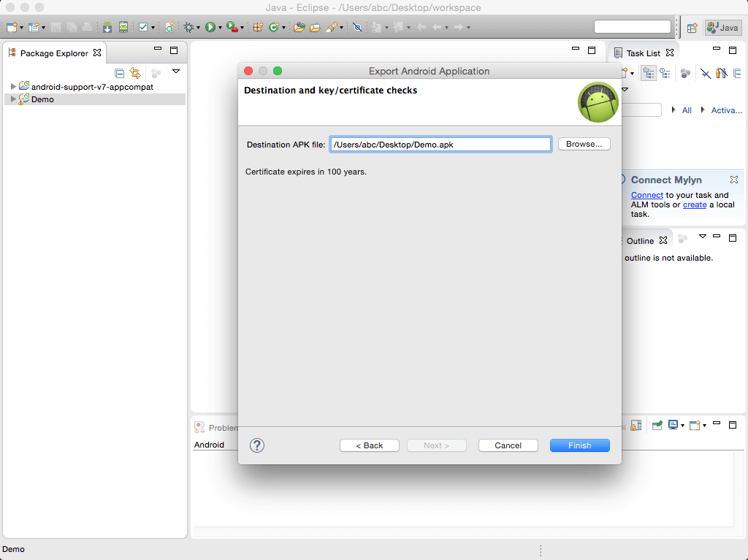Click the Activate task link
This screenshot has height=560, width=748.
(726, 110)
